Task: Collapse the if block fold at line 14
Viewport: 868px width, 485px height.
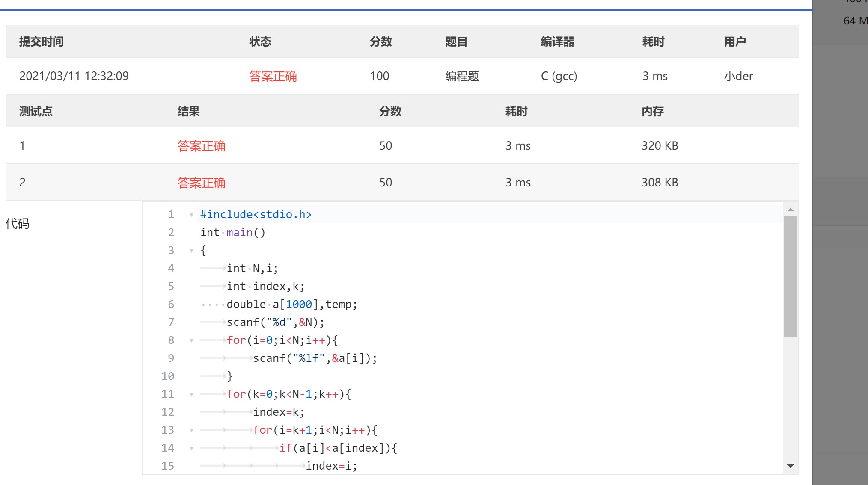Action: 191,448
